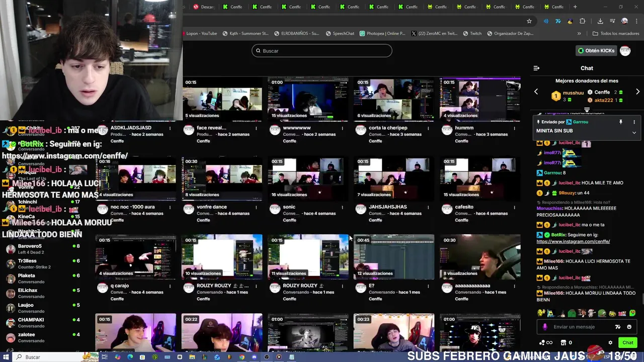Open options for q carajo clip
The image size is (644, 362).
[x=170, y=286]
